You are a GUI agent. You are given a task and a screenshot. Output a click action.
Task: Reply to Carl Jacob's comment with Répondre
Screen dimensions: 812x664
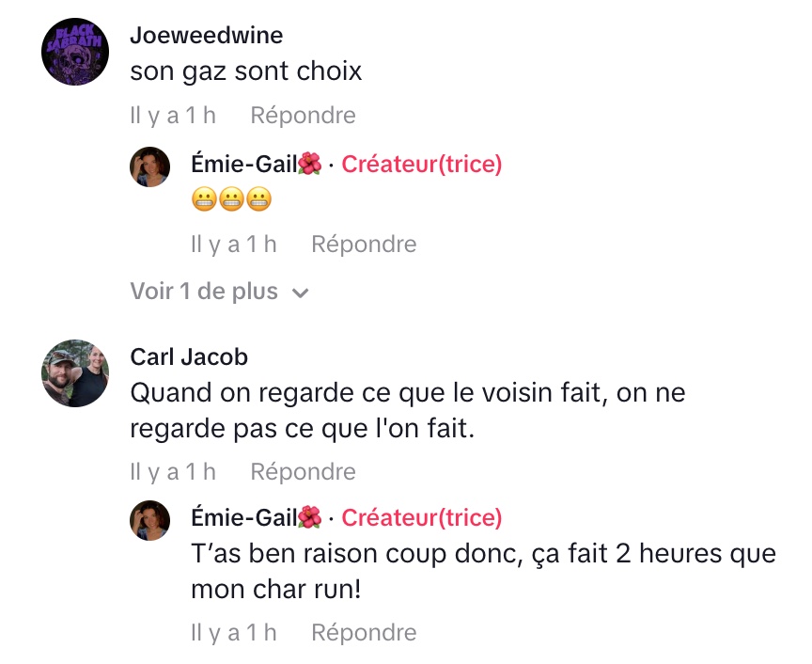pyautogui.click(x=303, y=471)
